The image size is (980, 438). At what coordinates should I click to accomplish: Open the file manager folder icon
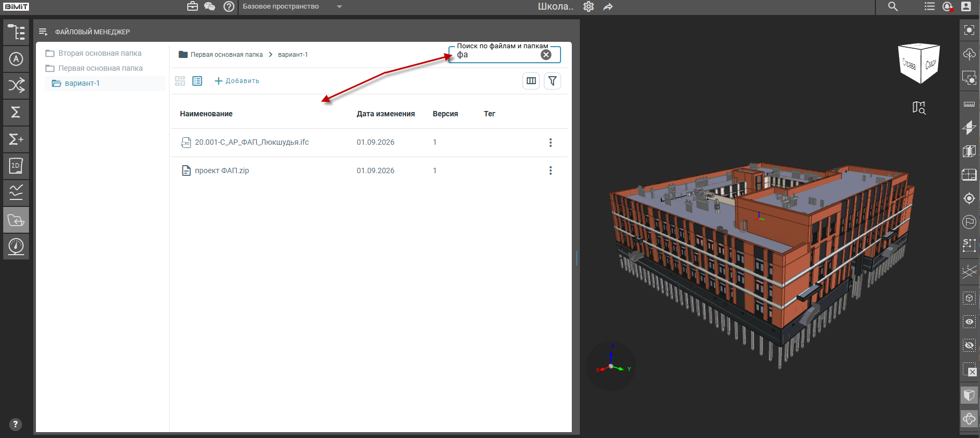16,220
